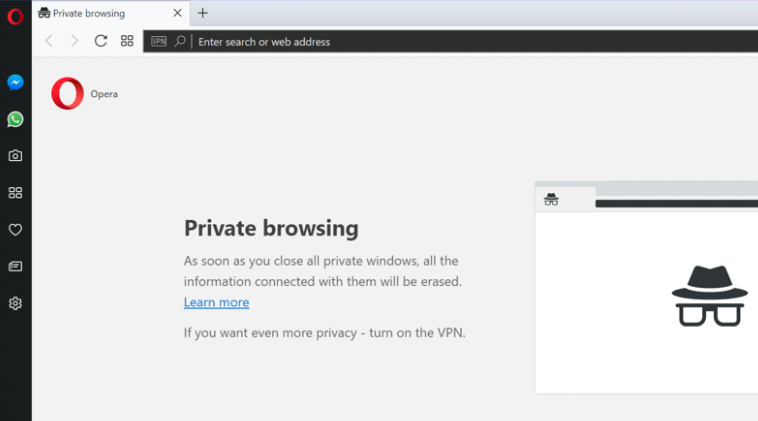Screen dimensions: 758x421
Task: Select the Private browsing tab
Action: pos(100,14)
